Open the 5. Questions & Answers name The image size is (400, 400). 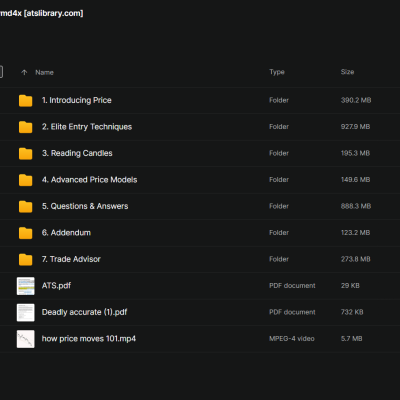coord(85,206)
